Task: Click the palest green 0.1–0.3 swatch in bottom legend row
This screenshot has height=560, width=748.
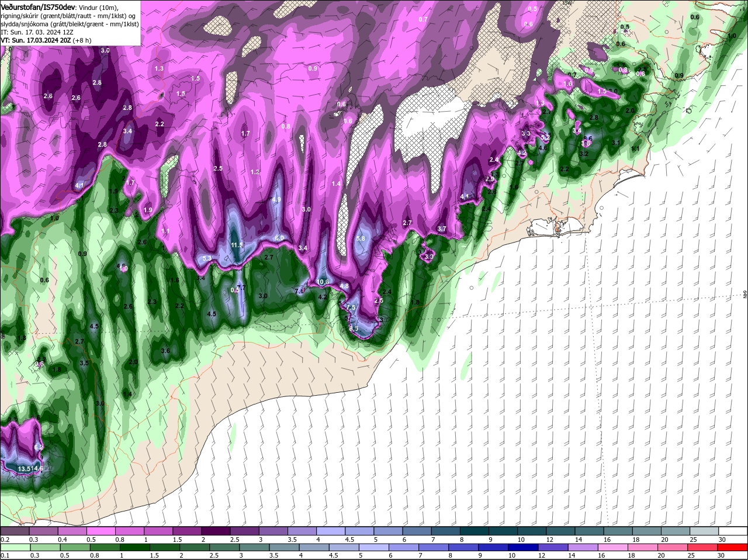Action: pyautogui.click(x=14, y=547)
